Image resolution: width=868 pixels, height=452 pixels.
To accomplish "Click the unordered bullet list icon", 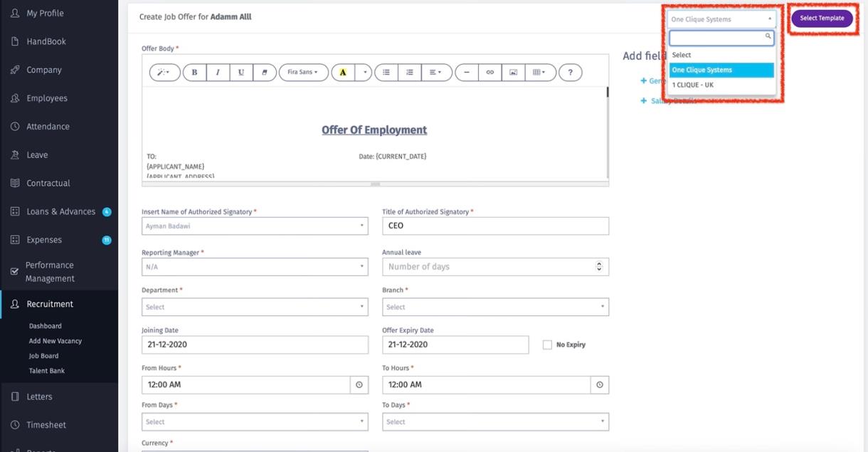I will pos(386,73).
